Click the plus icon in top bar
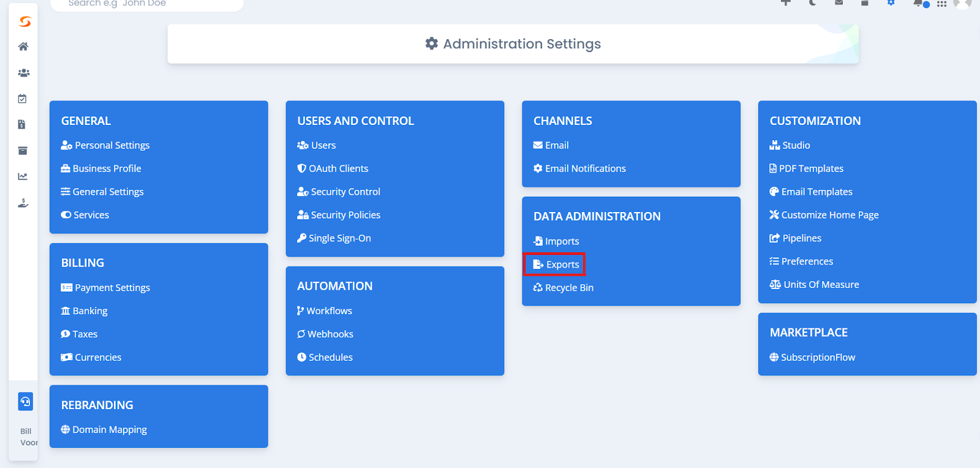The height and width of the screenshot is (468, 980). (x=786, y=3)
